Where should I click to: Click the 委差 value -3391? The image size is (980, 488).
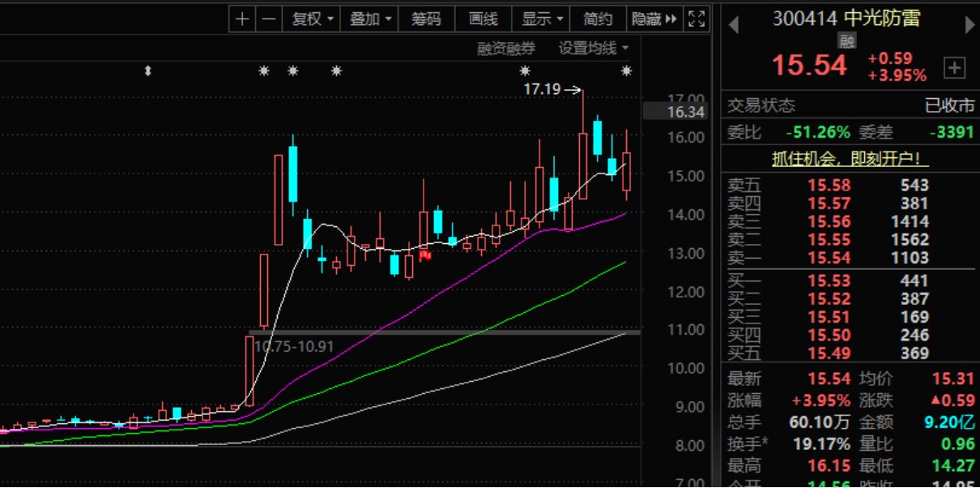(x=950, y=132)
